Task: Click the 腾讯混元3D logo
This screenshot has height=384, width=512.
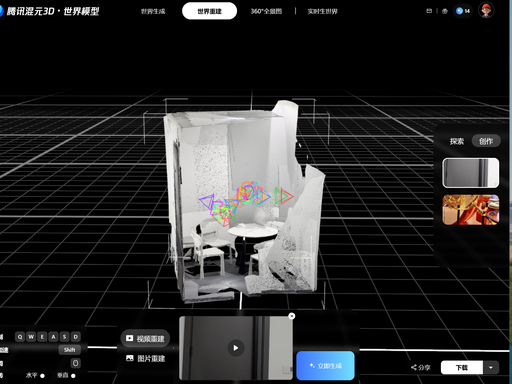Action: tap(50, 11)
